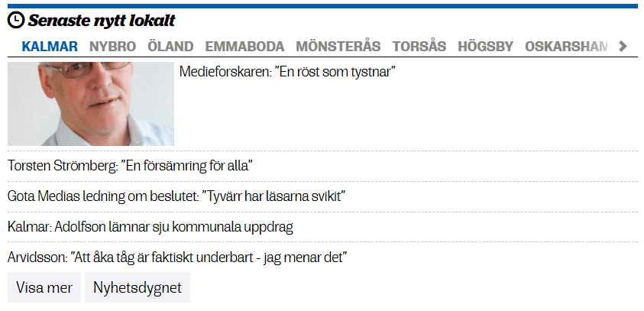The width and height of the screenshot is (644, 311).
Task: Switch to the Nybro tab
Action: coord(112,46)
